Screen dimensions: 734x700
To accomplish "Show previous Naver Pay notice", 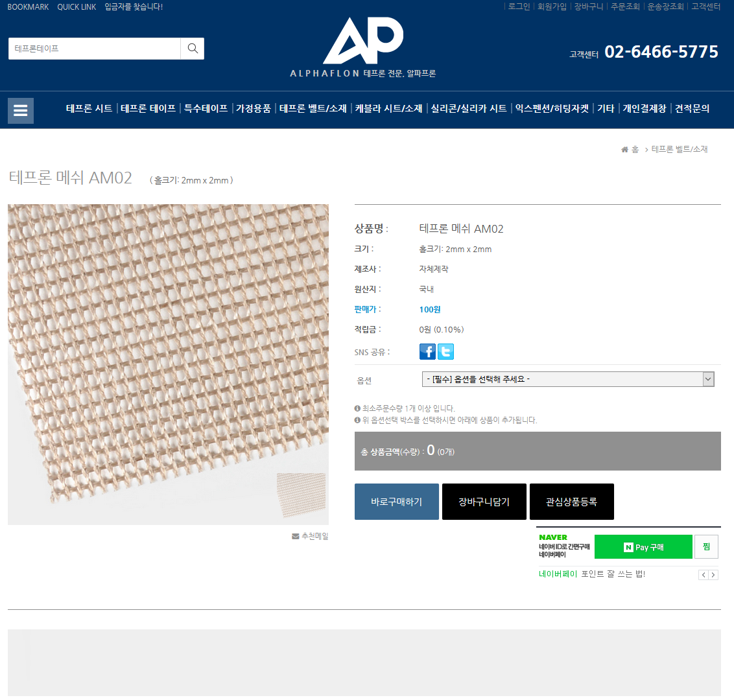I will coord(704,575).
